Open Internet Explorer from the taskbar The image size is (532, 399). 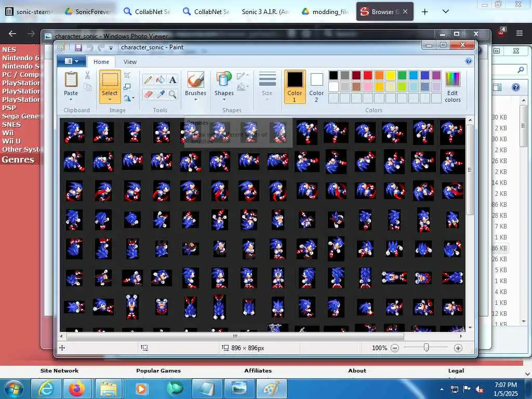[46, 389]
